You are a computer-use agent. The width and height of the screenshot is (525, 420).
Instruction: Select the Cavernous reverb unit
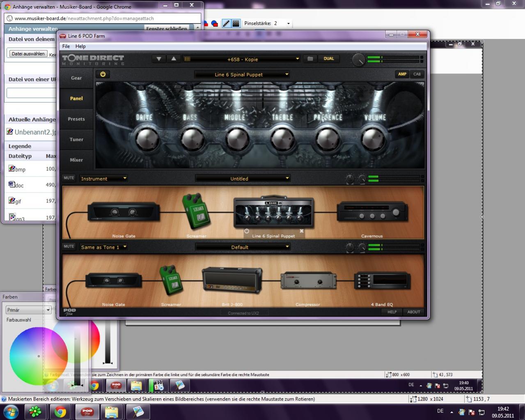click(372, 212)
